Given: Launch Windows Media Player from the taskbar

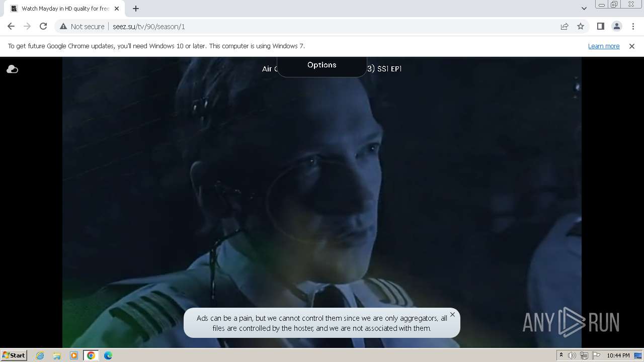Looking at the screenshot, I should pyautogui.click(x=74, y=355).
